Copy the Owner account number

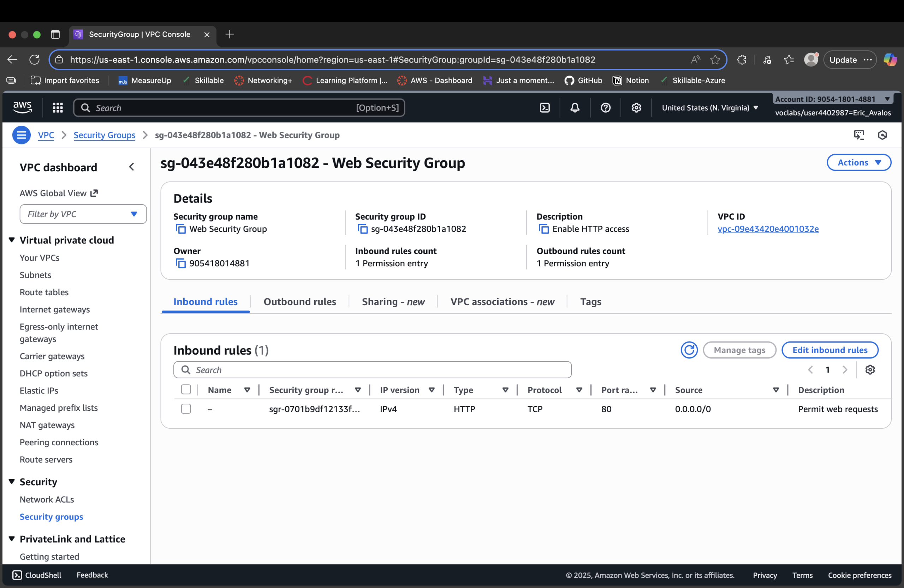[180, 263]
